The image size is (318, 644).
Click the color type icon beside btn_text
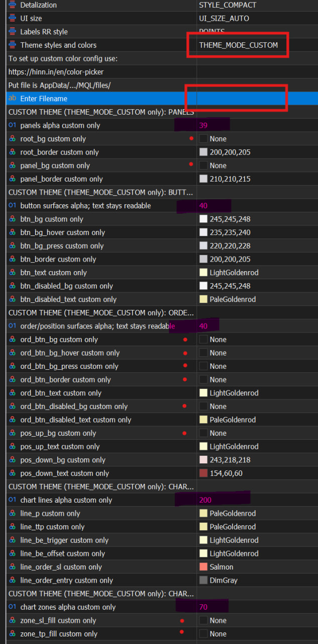click(x=13, y=273)
